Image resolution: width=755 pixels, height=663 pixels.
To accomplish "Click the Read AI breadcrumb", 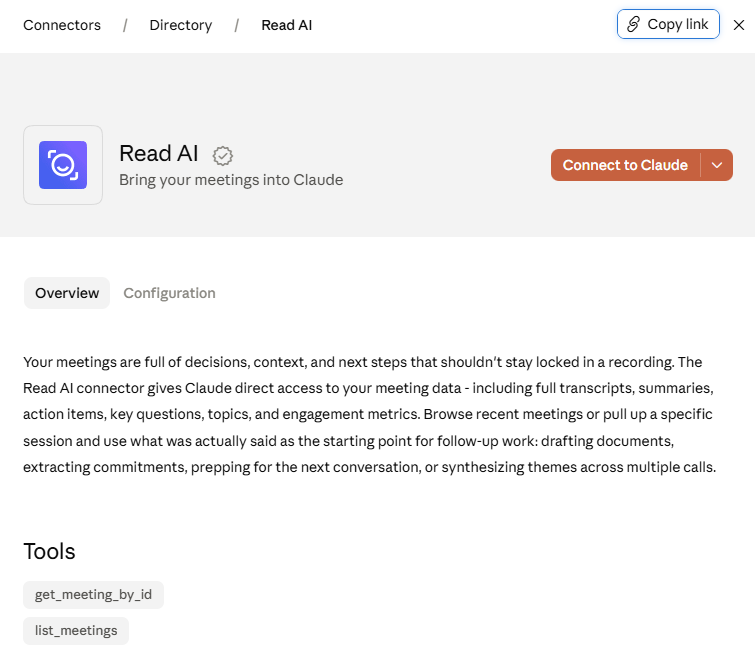I will (286, 25).
